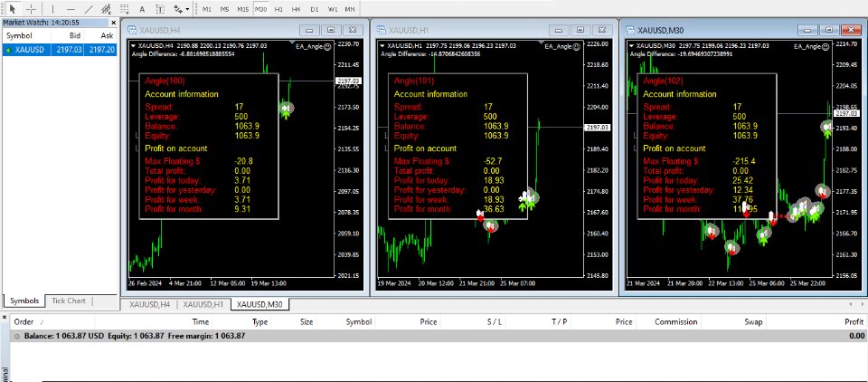Close the Market Watch panel
The width and height of the screenshot is (868, 382).
[x=114, y=23]
